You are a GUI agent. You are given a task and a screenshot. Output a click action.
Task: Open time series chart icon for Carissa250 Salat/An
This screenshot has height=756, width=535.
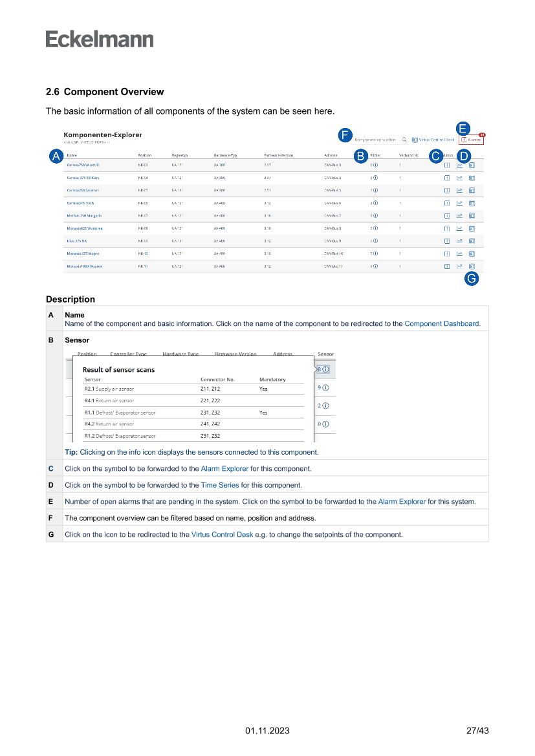(459, 191)
